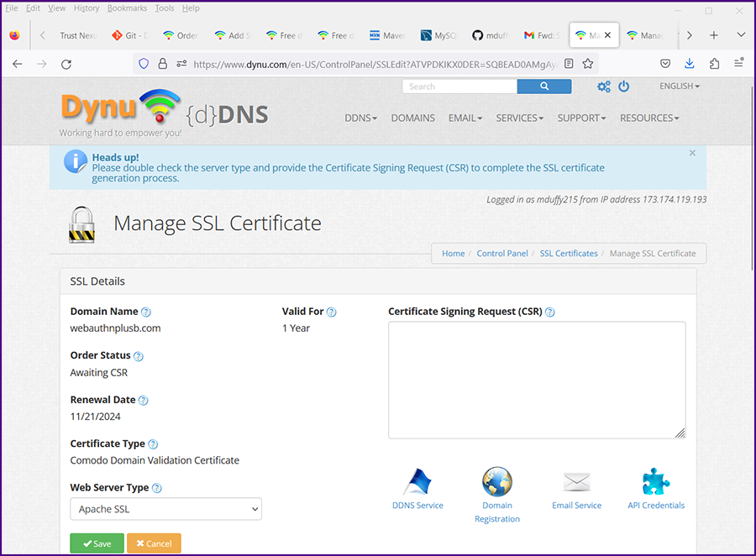Image resolution: width=756 pixels, height=556 pixels.
Task: Click the DDNS Service flag icon
Action: pos(417,481)
